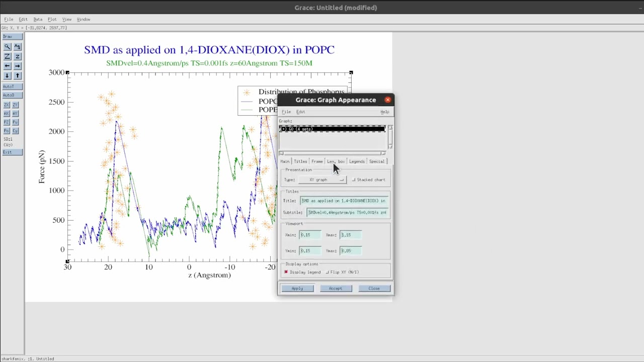Click the Ymin viewport field
This screenshot has width=644, height=362.
[x=310, y=250]
